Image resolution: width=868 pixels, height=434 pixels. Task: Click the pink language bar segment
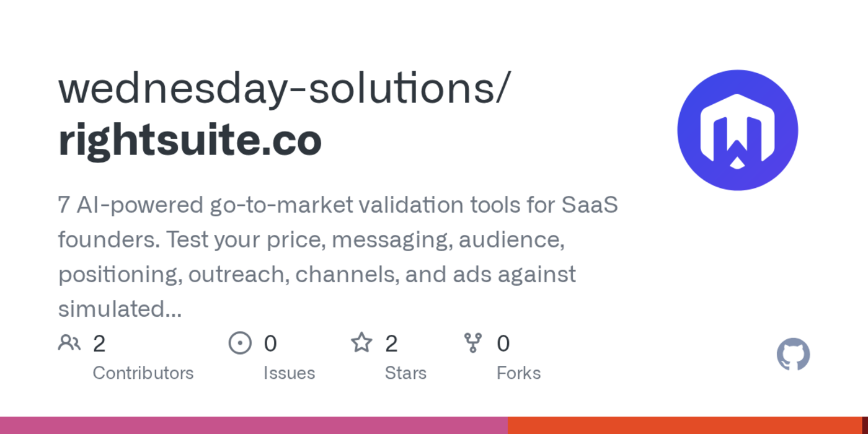click(x=254, y=425)
